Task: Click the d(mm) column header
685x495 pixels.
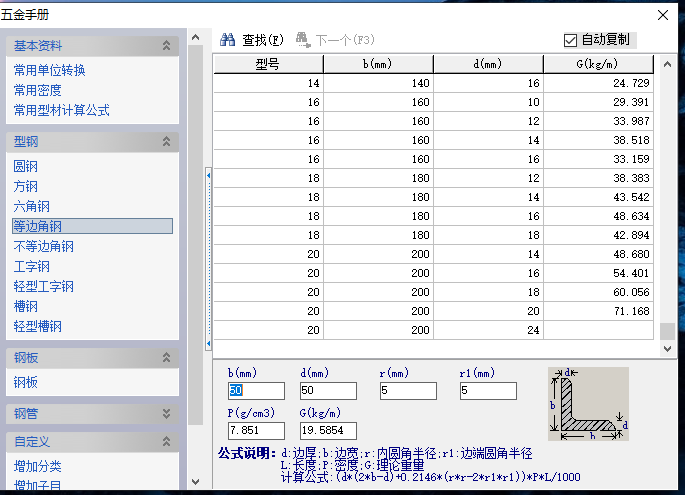Action: click(488, 64)
